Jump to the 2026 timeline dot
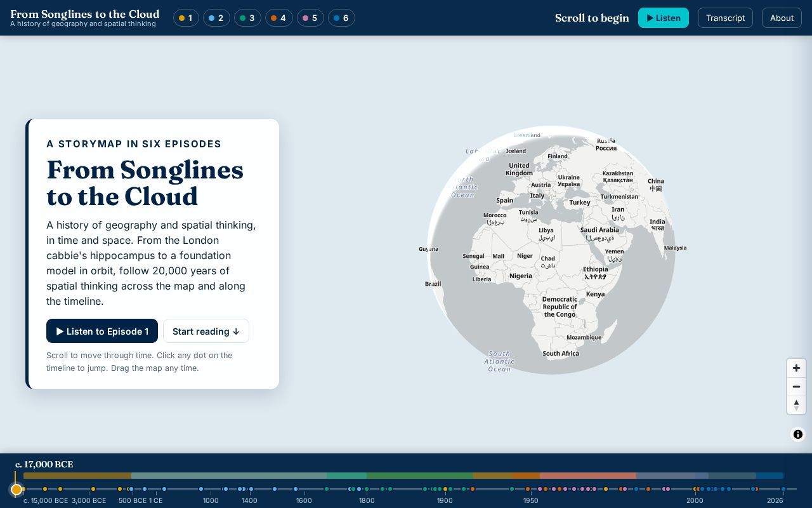 pos(783,489)
